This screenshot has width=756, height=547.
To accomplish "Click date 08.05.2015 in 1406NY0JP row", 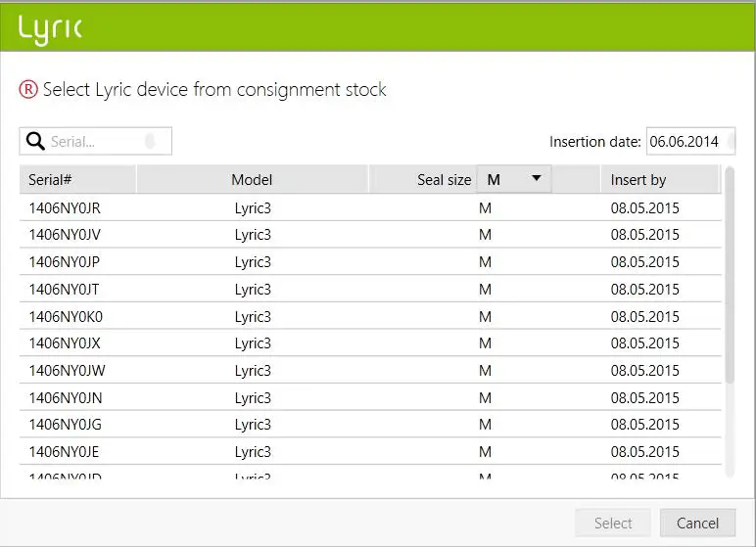I will coord(645,262).
